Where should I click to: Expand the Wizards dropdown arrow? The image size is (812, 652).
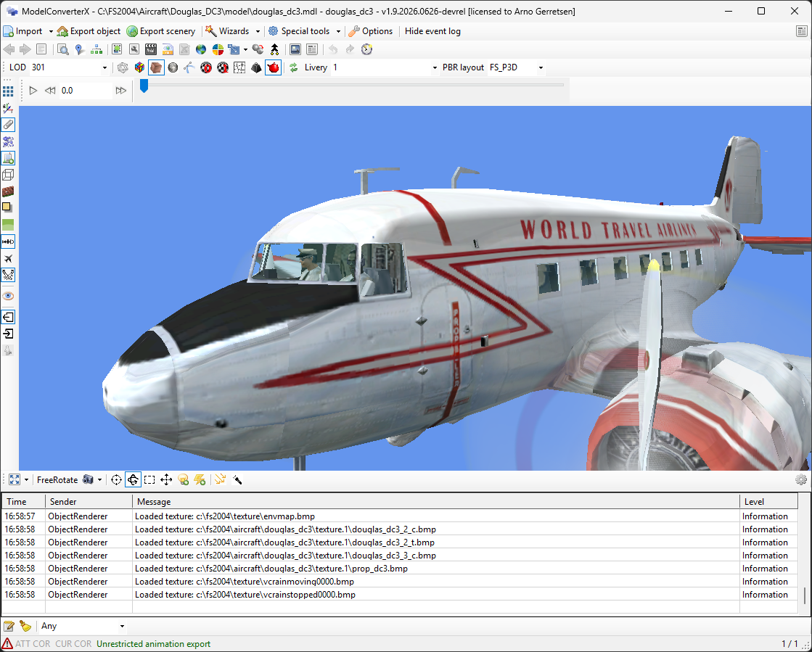coord(258,32)
